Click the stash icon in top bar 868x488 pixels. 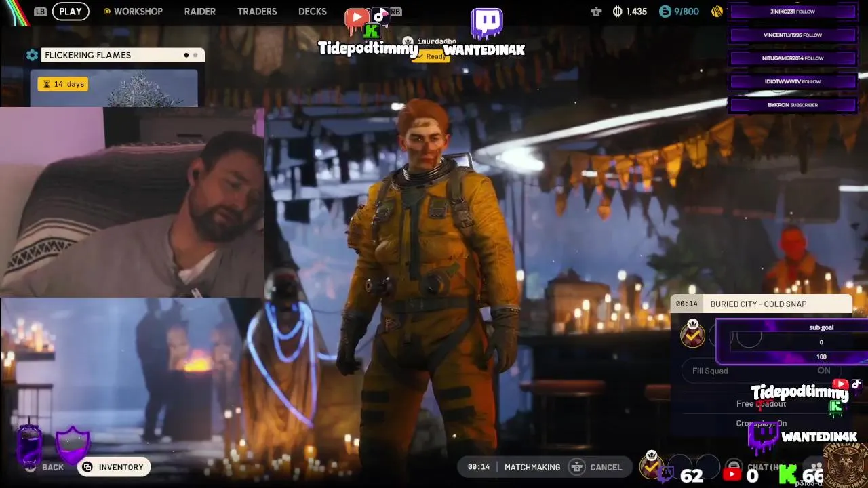(x=596, y=12)
